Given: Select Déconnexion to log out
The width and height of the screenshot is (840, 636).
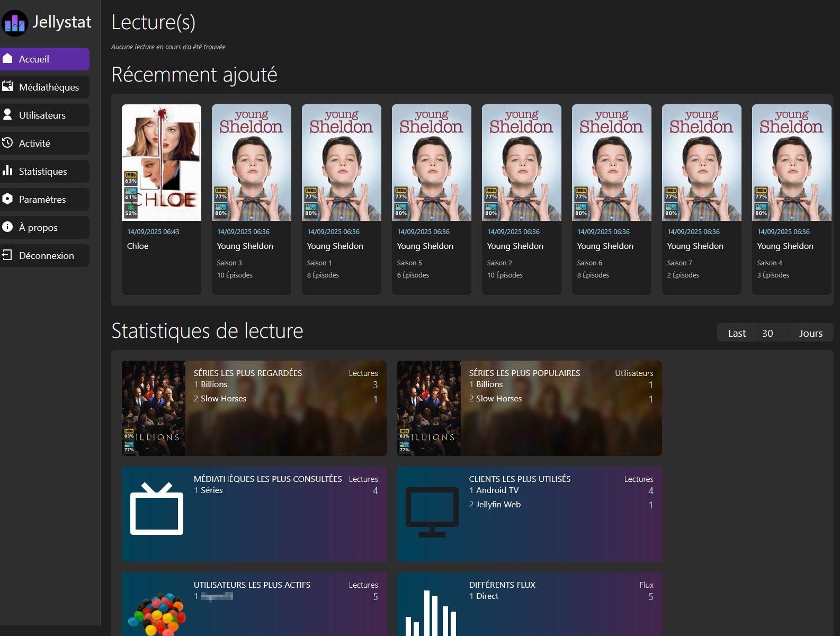Looking at the screenshot, I should coord(44,255).
